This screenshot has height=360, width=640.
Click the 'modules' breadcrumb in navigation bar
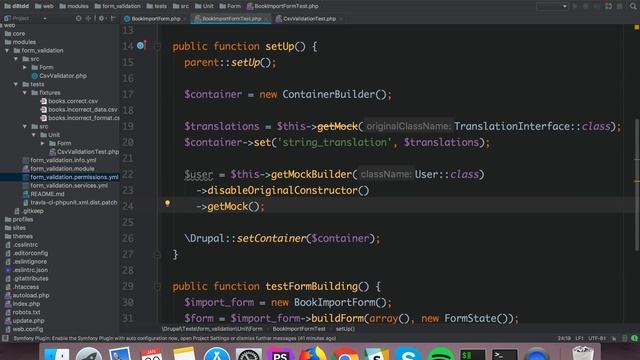point(74,6)
